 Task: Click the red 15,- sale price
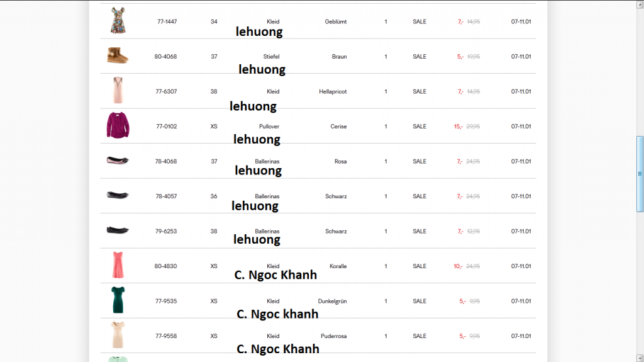458,127
